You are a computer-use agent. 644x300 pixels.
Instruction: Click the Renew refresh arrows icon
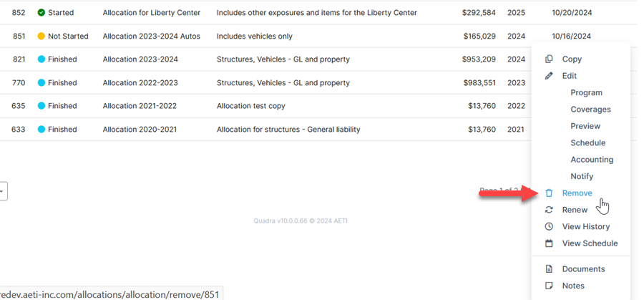click(549, 210)
